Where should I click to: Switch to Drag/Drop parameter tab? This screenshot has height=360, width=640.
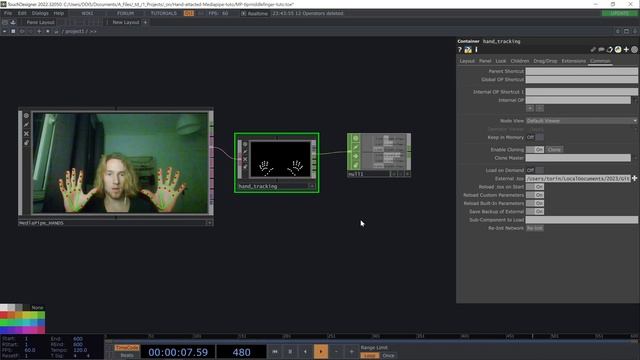pyautogui.click(x=545, y=61)
